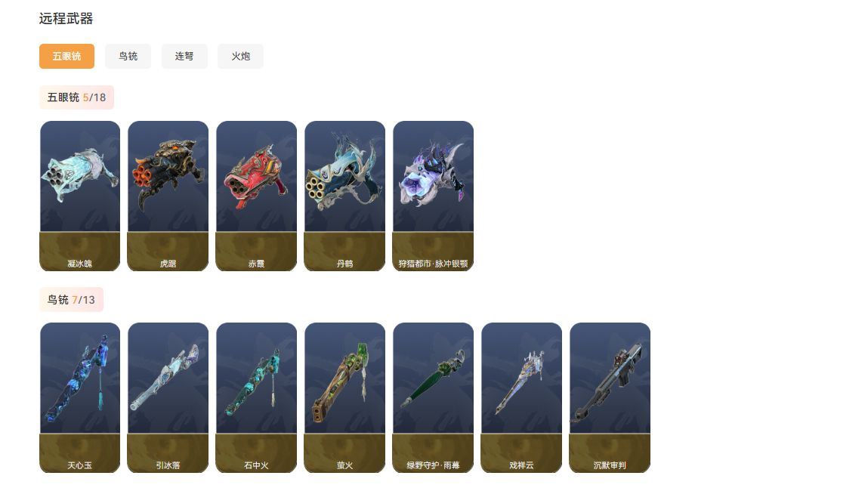Click the 沉默审判 rifle skin
868x488 pixels.
pos(610,398)
